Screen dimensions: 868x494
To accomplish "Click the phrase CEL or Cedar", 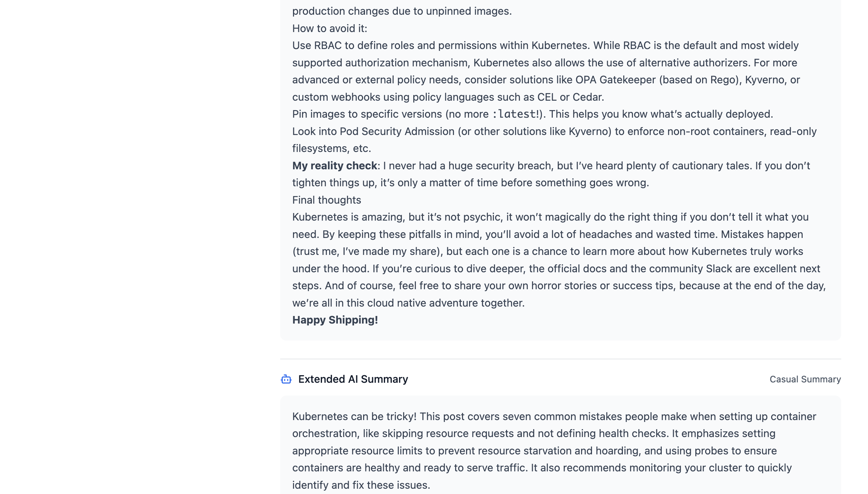I will point(570,97).
